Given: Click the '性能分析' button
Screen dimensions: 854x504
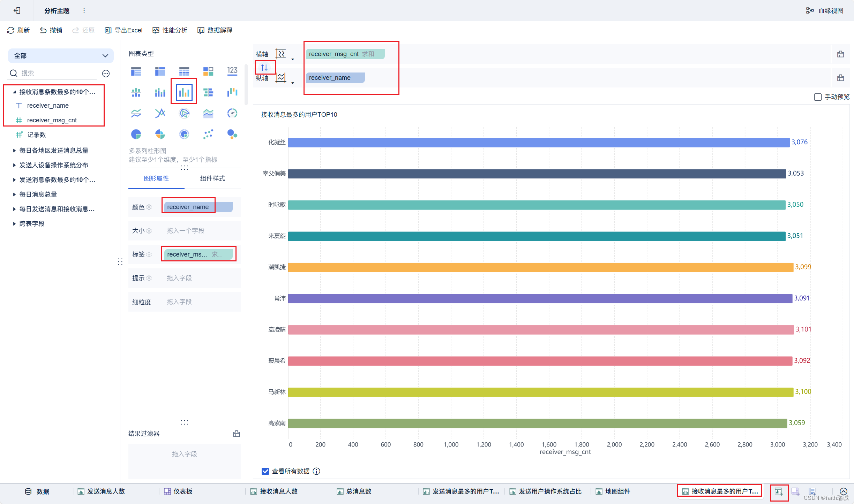Looking at the screenshot, I should pos(170,30).
